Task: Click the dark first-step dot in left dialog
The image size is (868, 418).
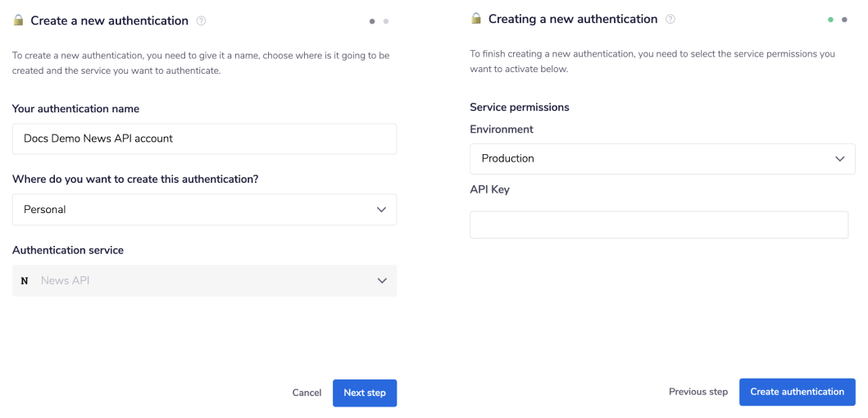Action: 372,21
